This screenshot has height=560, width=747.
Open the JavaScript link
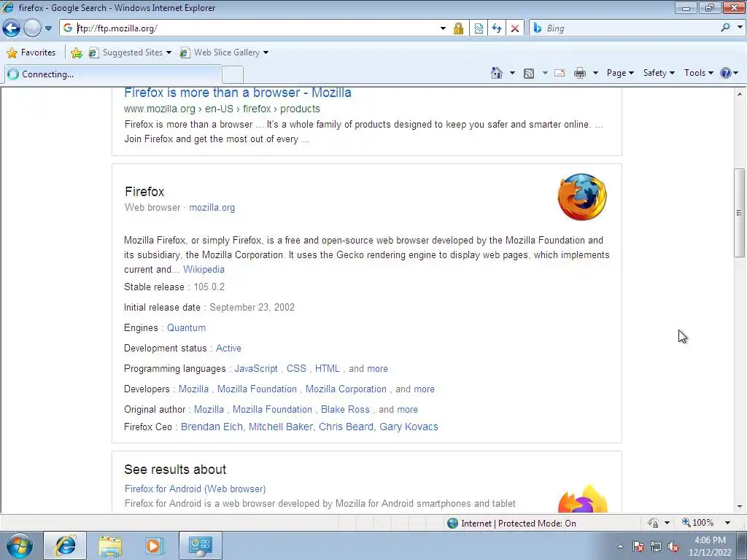[256, 368]
